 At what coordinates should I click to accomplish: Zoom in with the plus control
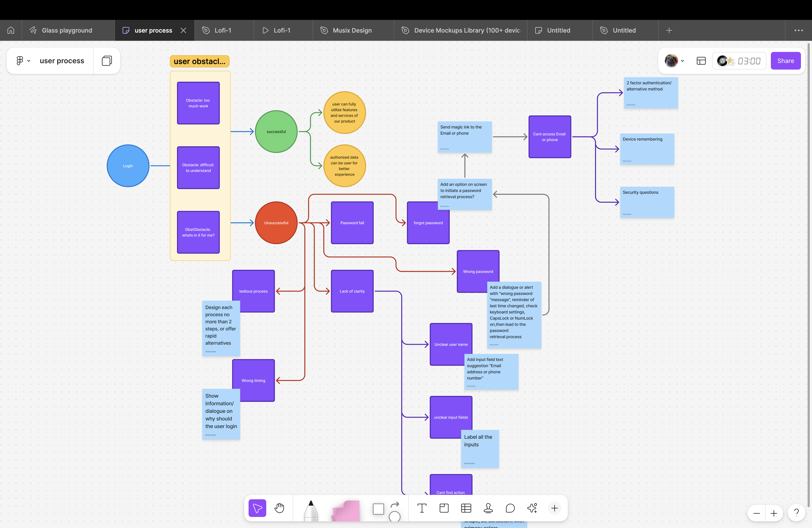pos(774,513)
